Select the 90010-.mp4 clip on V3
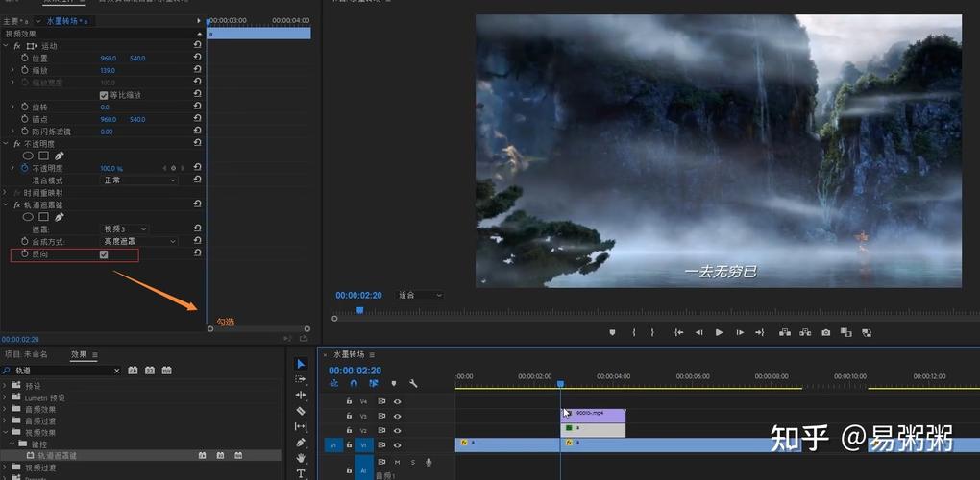Viewport: 980px width, 480px height. click(593, 415)
